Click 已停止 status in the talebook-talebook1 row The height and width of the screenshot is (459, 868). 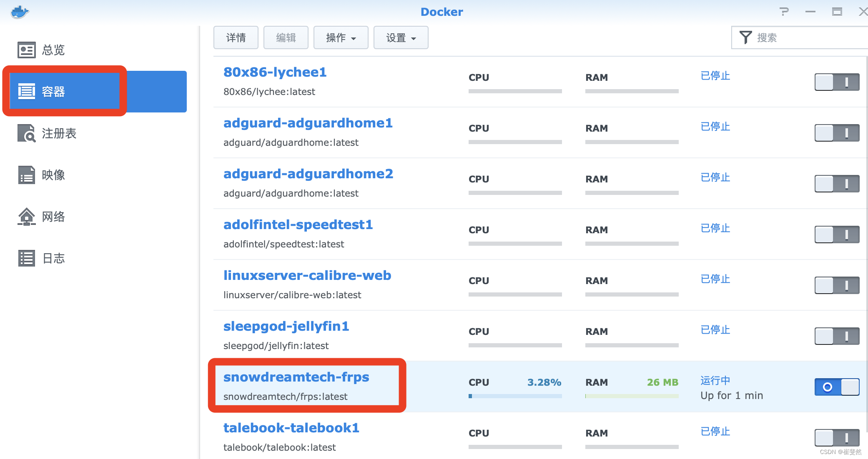point(715,432)
